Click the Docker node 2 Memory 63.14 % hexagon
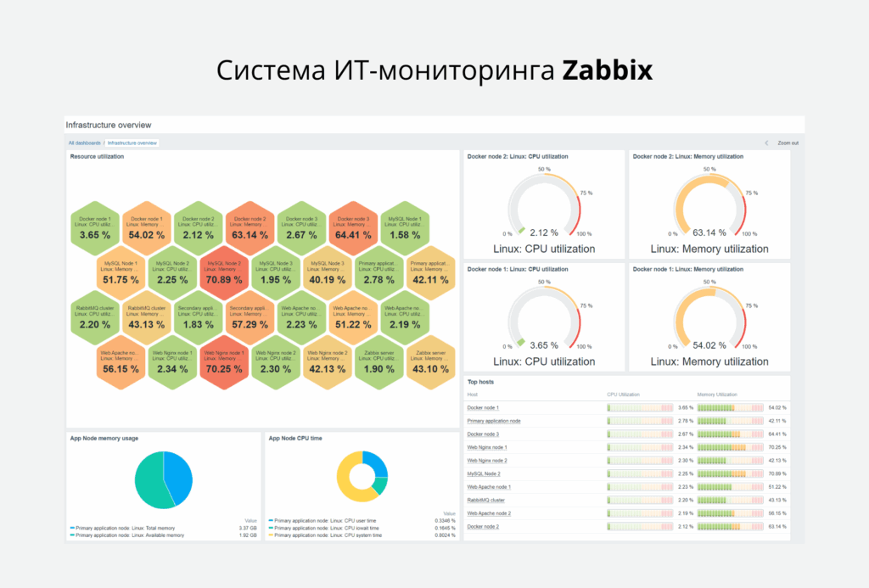 (249, 229)
